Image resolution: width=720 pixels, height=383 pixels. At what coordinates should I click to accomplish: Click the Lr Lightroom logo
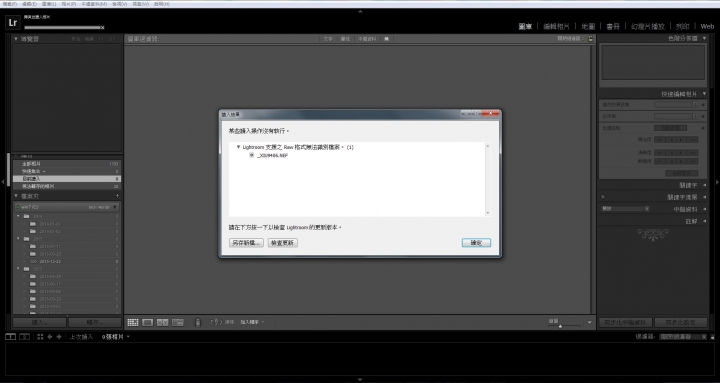[13, 23]
